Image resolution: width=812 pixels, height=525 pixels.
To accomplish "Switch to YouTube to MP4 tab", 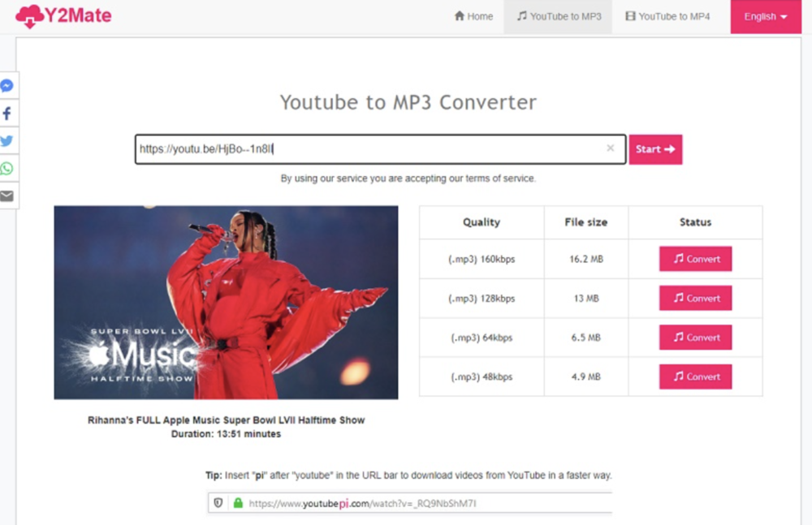I will (x=667, y=16).
